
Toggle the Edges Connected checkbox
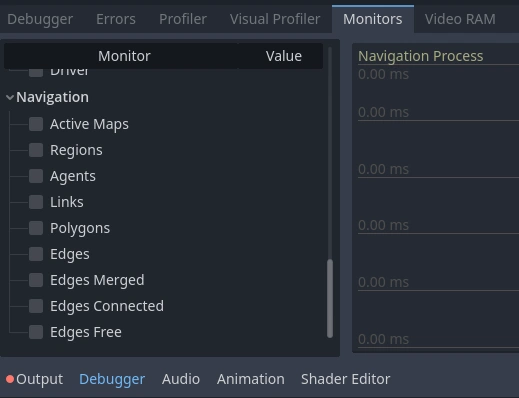(x=36, y=306)
